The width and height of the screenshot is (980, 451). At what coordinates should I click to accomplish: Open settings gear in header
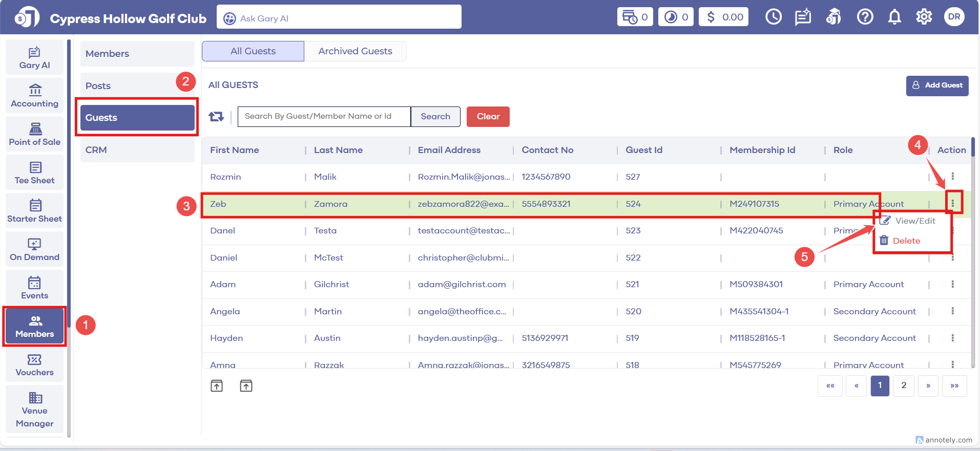coord(924,17)
